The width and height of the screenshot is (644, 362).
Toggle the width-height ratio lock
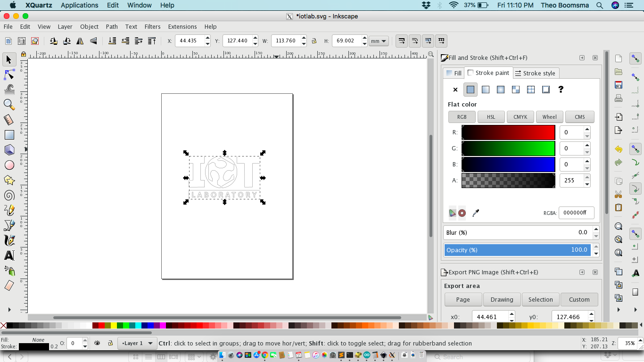(314, 41)
